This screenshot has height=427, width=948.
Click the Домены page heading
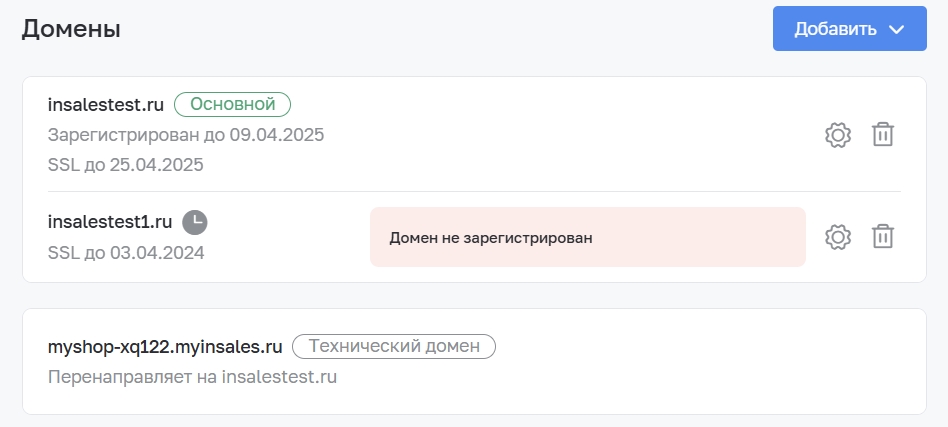click(71, 29)
